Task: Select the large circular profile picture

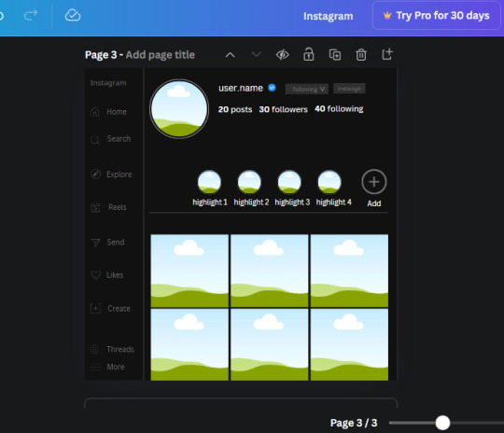Action: tap(179, 109)
